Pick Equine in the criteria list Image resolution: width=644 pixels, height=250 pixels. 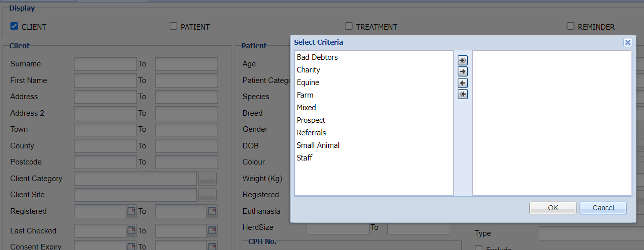point(308,82)
